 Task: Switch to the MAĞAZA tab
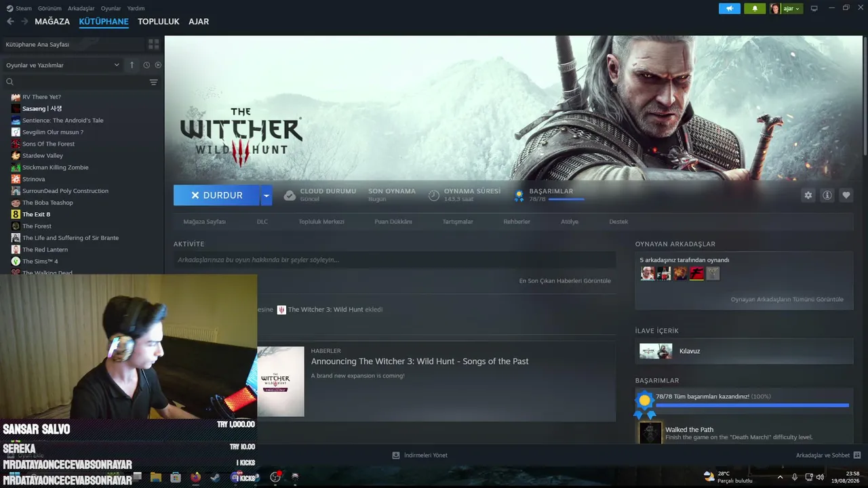click(52, 22)
